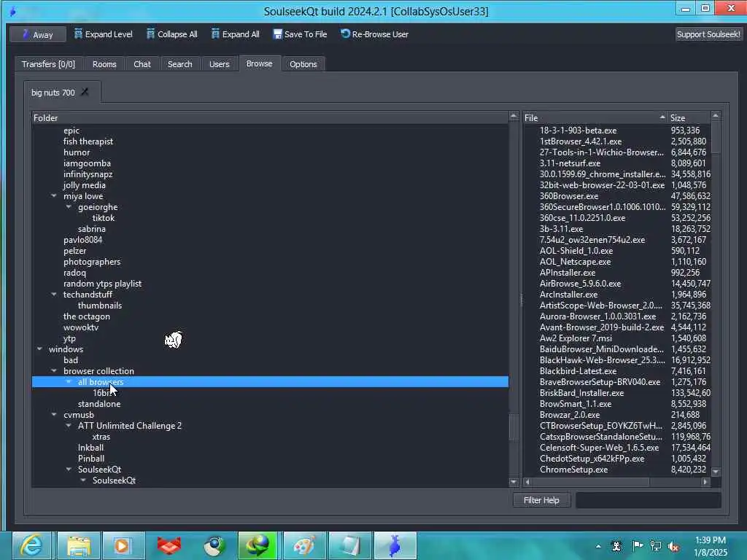
Task: Click the file list scroll right arrow
Action: click(x=705, y=482)
